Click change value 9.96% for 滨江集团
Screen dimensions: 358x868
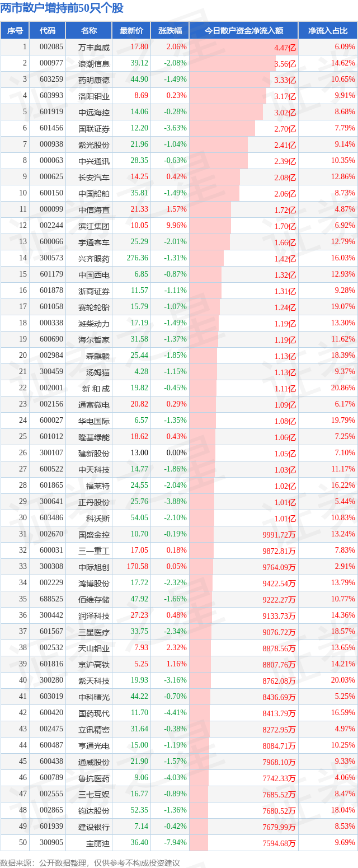[177, 226]
